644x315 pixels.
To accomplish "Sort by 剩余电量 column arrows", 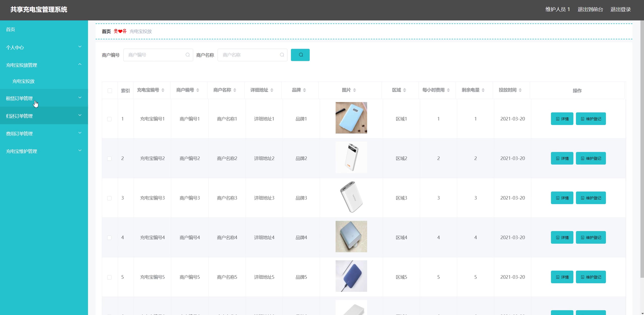I will (x=483, y=90).
